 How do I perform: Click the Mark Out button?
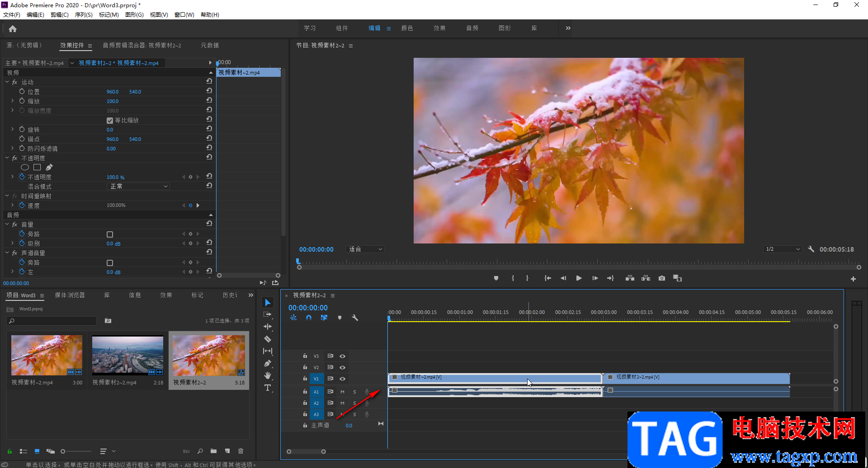tap(527, 278)
